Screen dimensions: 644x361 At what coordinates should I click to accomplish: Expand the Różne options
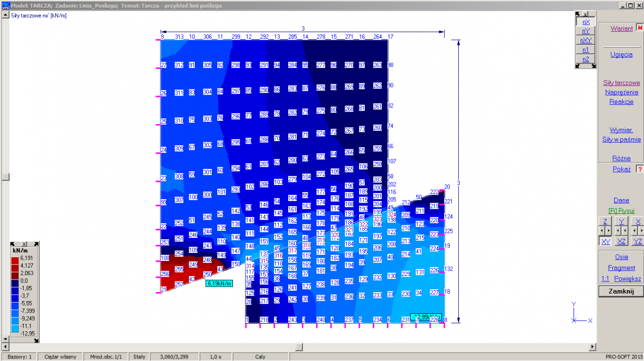click(x=621, y=158)
